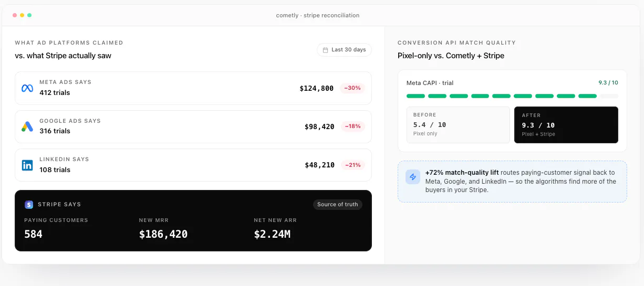This screenshot has height=286, width=644.
Task: Click the "Pixel-only vs. Cometly + Stripe" heading
Action: point(451,56)
